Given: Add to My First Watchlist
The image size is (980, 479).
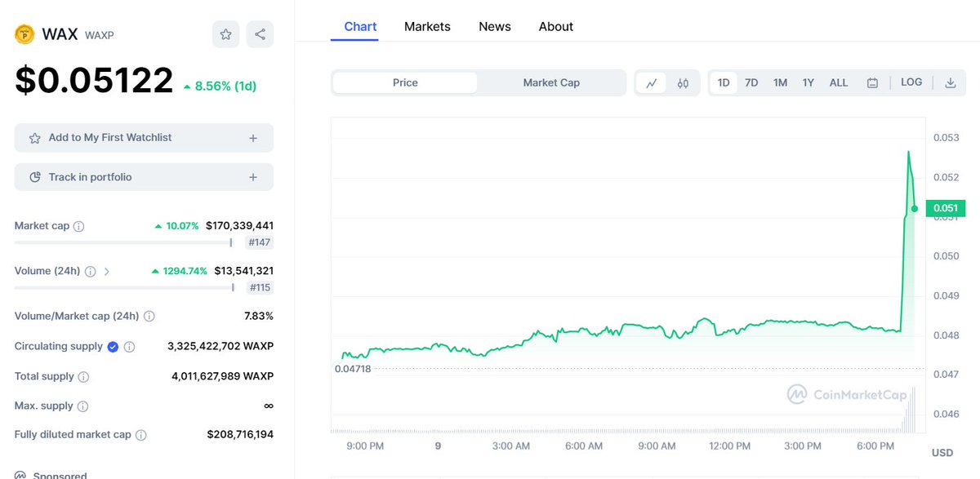Looking at the screenshot, I should click(144, 138).
